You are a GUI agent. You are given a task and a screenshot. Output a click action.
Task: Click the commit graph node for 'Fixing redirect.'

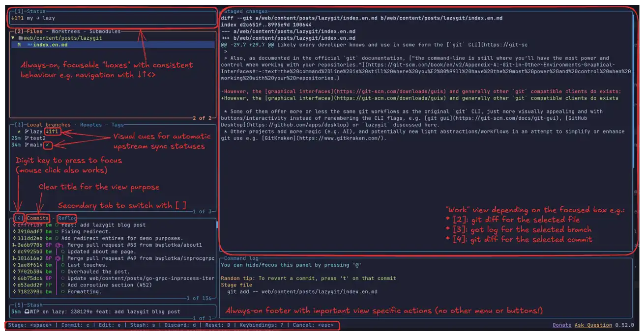57,231
